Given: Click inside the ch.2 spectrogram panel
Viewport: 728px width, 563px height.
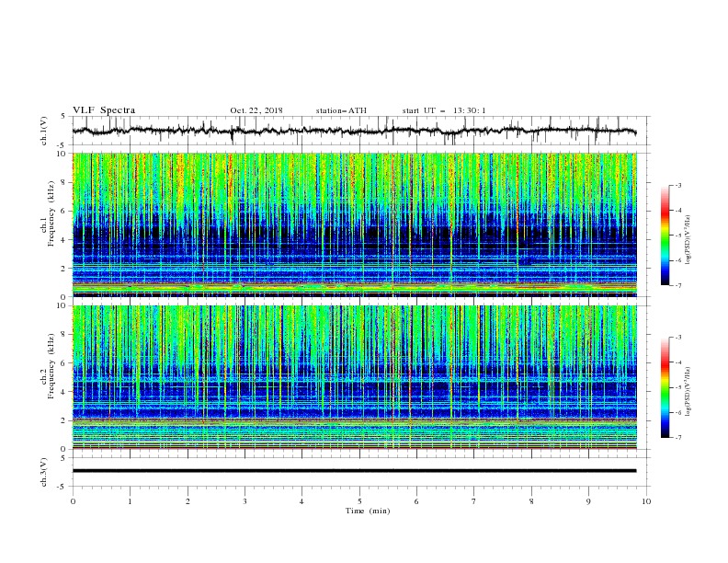Looking at the screenshot, I should pyautogui.click(x=355, y=377).
